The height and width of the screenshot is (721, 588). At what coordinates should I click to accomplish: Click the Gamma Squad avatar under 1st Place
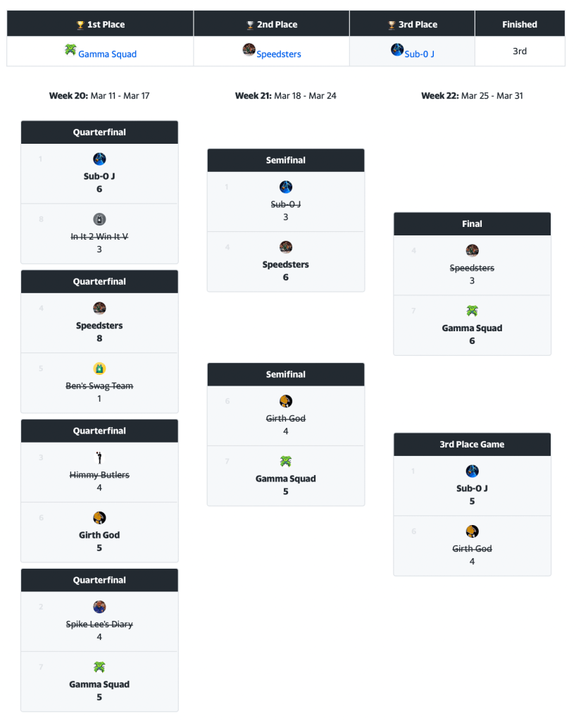[70, 50]
